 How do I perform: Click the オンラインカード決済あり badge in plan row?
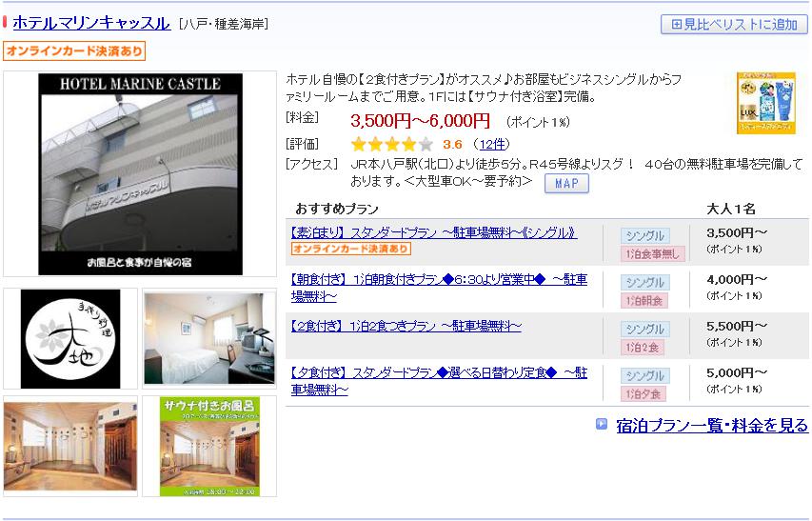(351, 249)
